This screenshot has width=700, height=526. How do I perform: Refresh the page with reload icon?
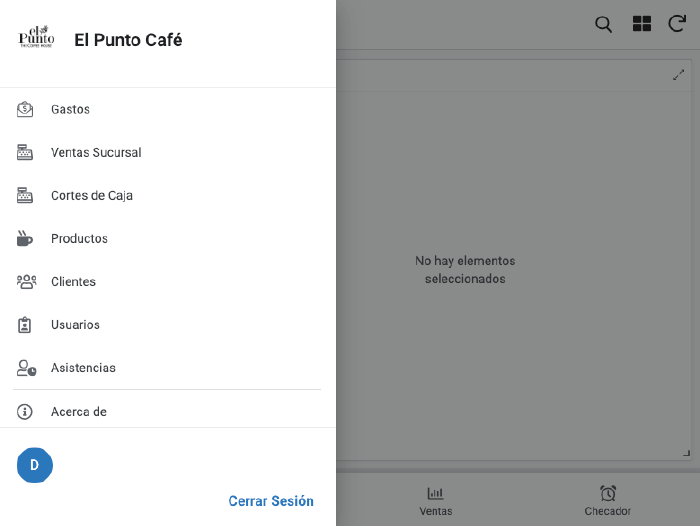click(x=677, y=24)
